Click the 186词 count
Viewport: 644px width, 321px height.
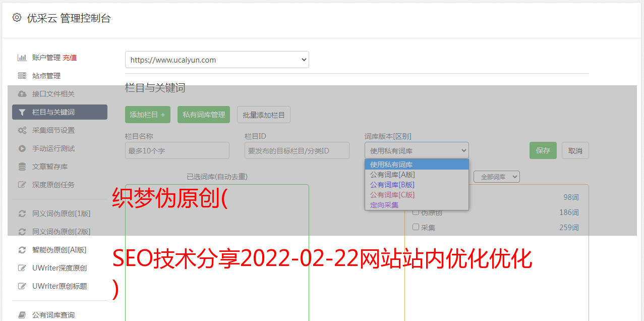pos(569,212)
